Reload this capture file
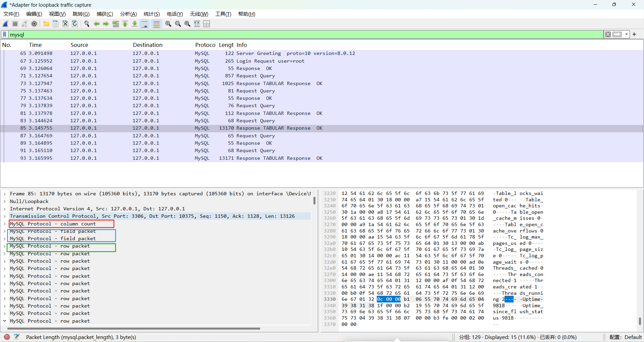The width and height of the screenshot is (644, 342). [x=75, y=24]
